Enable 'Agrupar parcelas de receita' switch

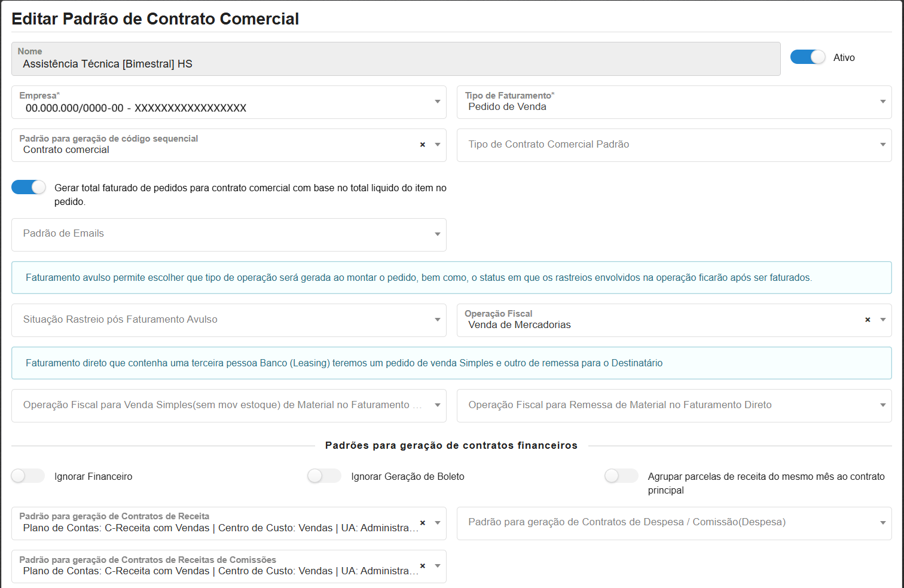click(621, 476)
